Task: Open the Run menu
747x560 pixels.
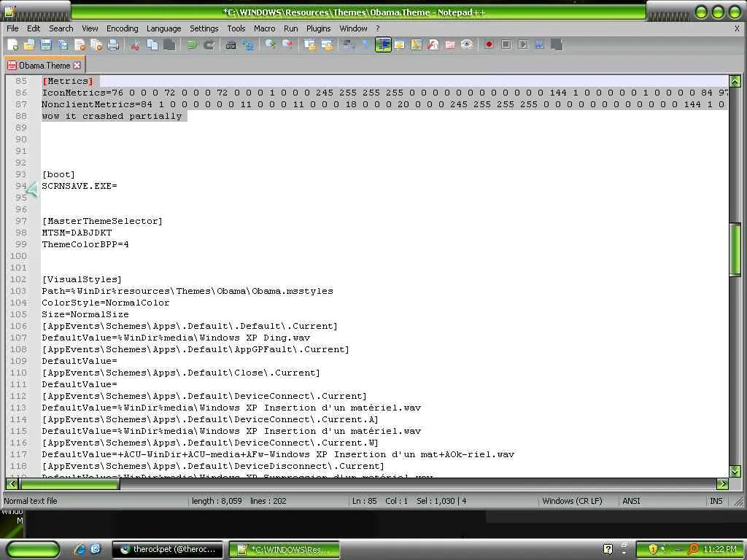Action: click(x=290, y=28)
